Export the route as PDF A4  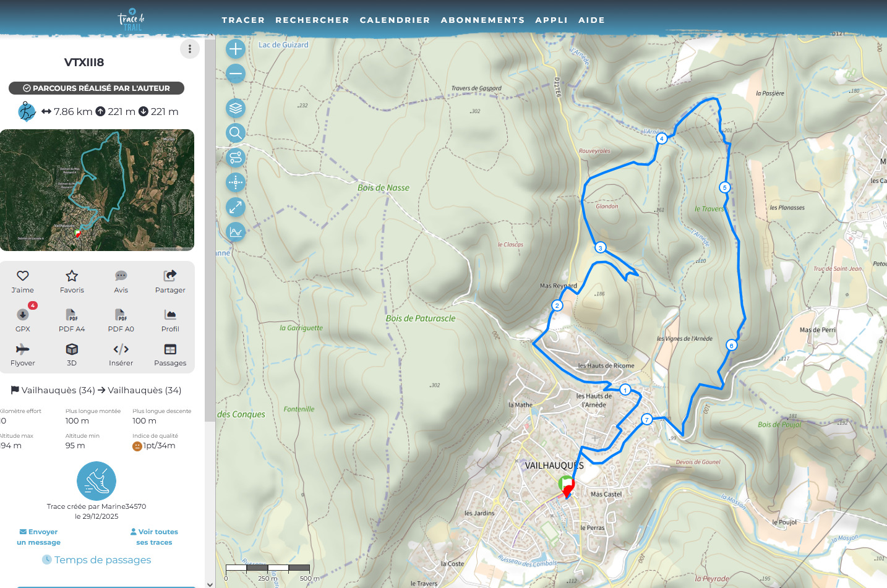(72, 320)
